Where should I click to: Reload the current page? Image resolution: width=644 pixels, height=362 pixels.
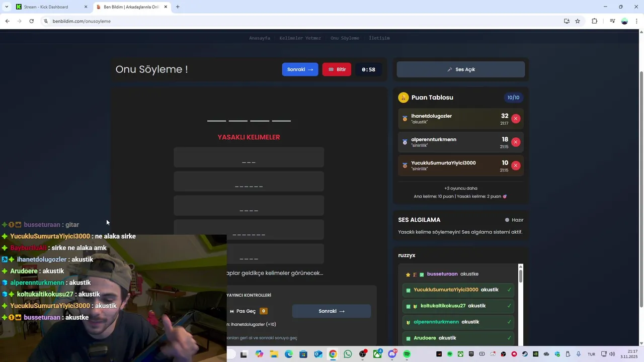pos(32,21)
